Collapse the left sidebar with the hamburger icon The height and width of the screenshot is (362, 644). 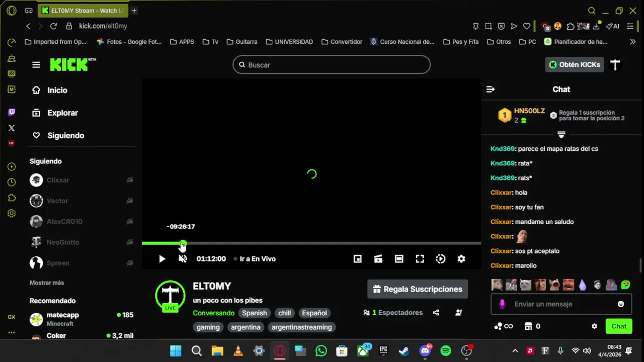36,65
